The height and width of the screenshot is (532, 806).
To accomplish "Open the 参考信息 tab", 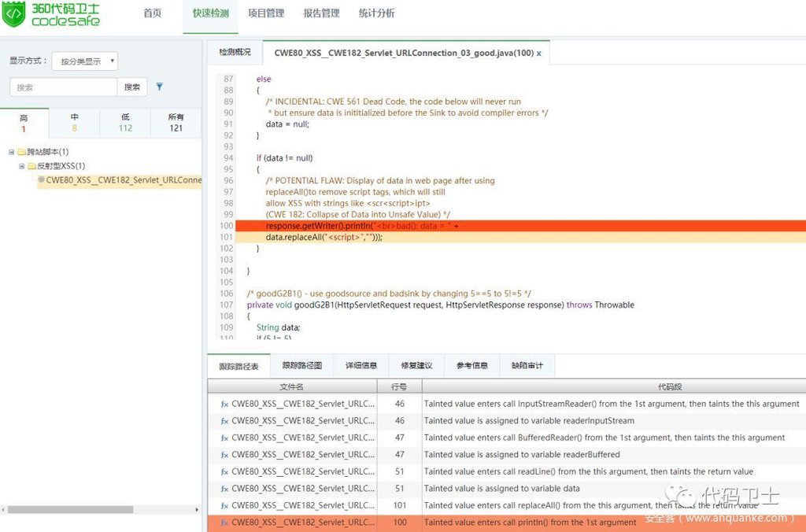I will point(472,365).
